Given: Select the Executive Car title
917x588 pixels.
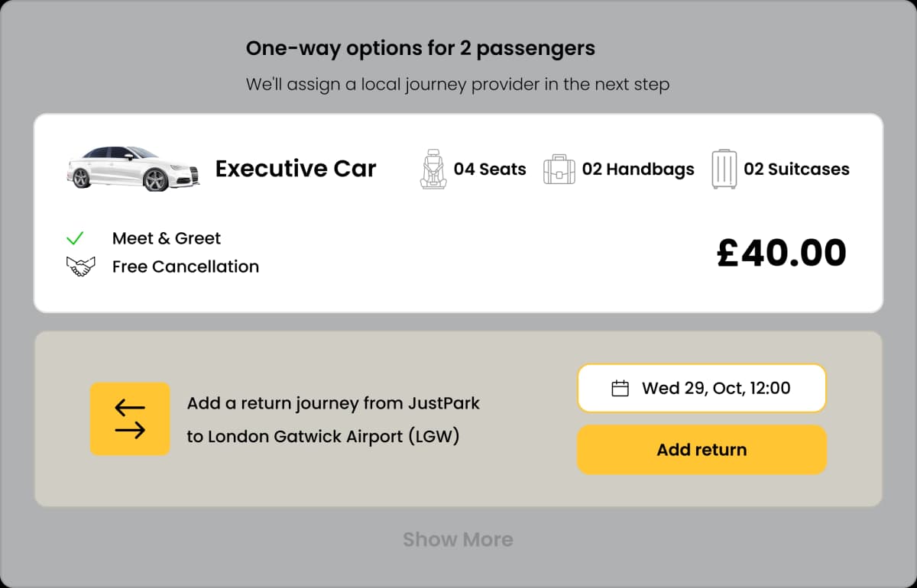Looking at the screenshot, I should point(296,169).
